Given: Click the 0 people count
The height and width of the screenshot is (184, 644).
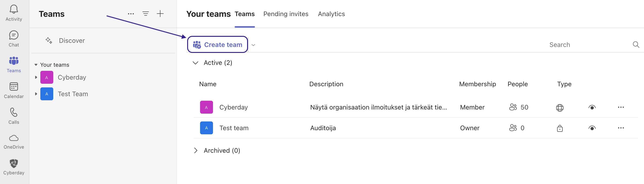Looking at the screenshot, I should [522, 128].
